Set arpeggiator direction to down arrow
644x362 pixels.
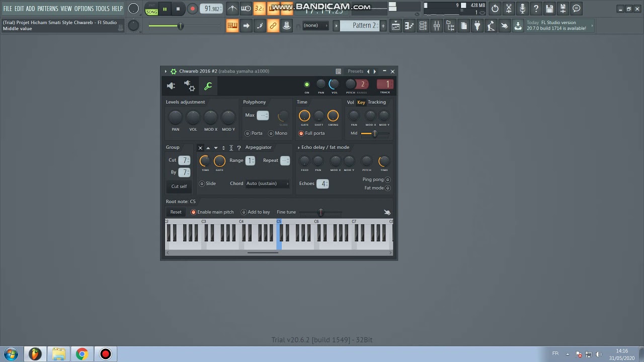coord(216,148)
